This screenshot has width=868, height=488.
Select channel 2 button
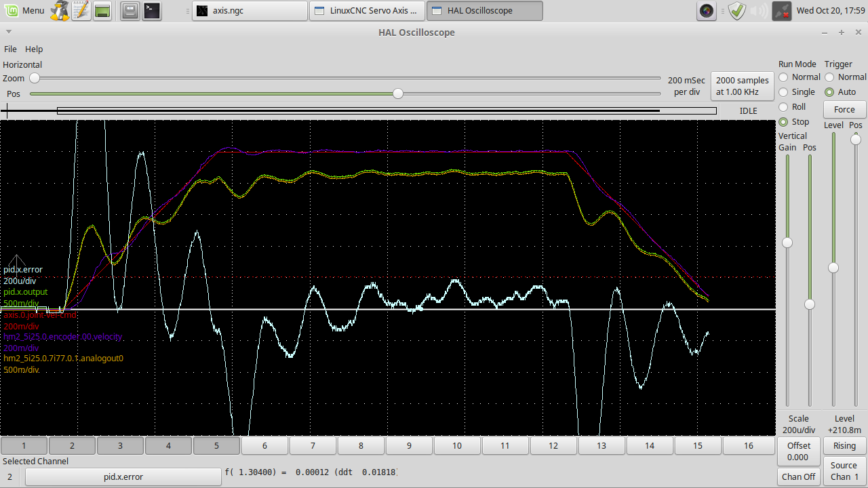click(x=72, y=445)
